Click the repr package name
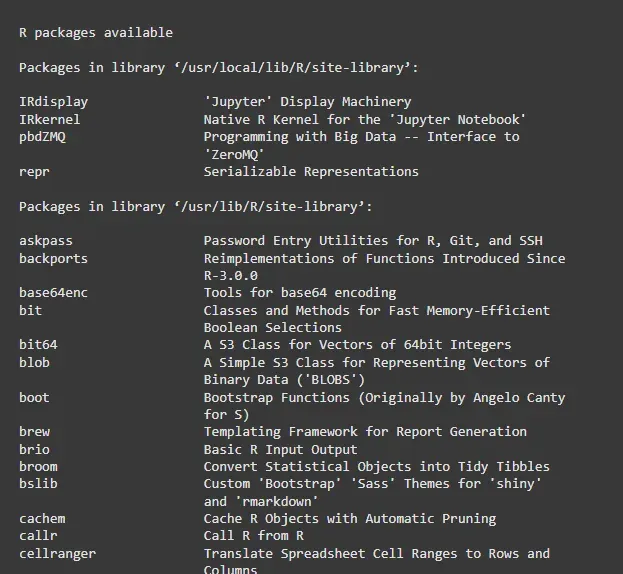This screenshot has height=574, width=623. [34, 171]
